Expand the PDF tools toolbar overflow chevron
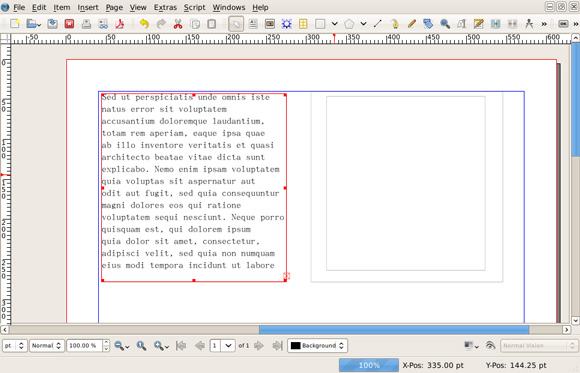This screenshot has width=580, height=373. [576, 24]
